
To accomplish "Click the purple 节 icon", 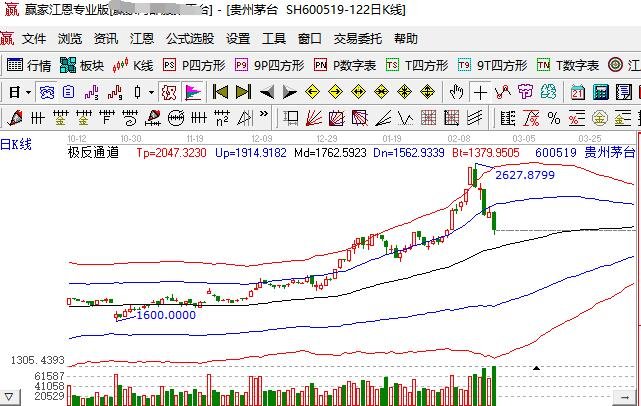I will [x=525, y=92].
